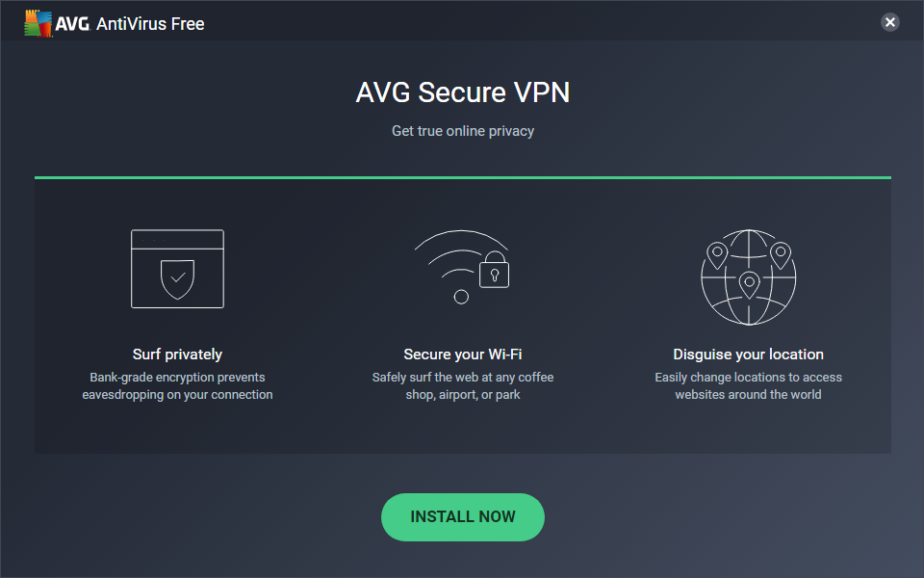Click the Get true online privacy subtitle
Image resolution: width=924 pixels, height=578 pixels.
(x=463, y=131)
